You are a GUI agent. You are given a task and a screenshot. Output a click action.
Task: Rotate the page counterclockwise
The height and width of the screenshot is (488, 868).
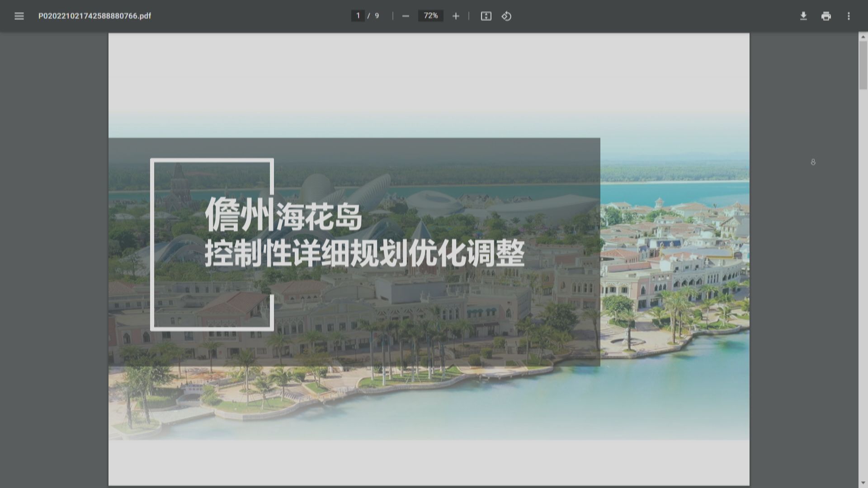(x=506, y=16)
